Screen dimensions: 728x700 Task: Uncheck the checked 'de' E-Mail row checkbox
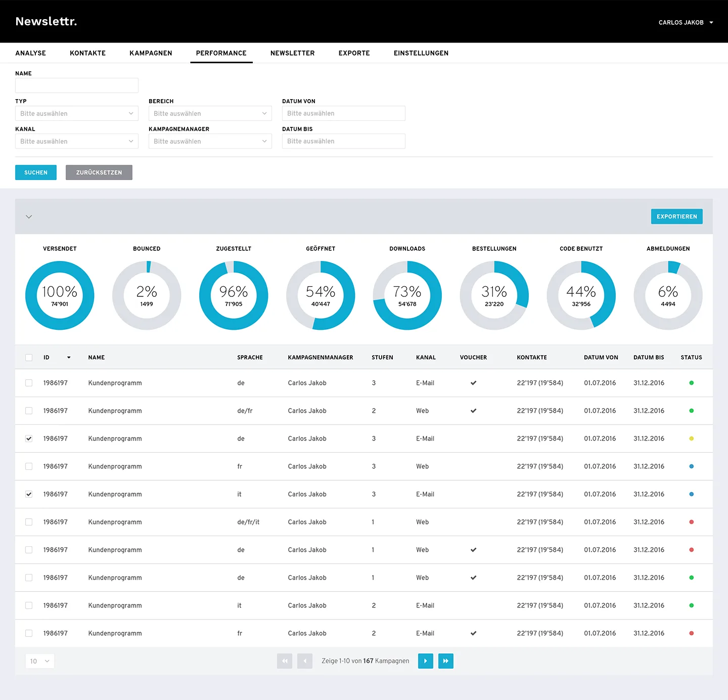(x=29, y=439)
